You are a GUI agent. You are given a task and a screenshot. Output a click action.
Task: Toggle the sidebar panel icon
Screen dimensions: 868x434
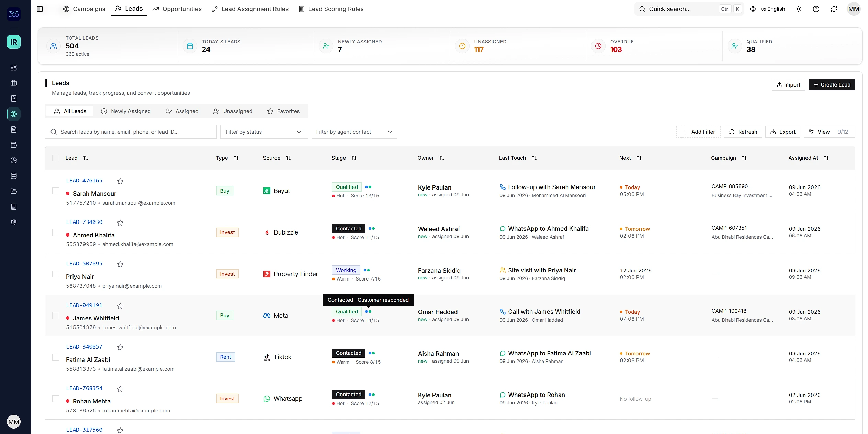click(40, 9)
